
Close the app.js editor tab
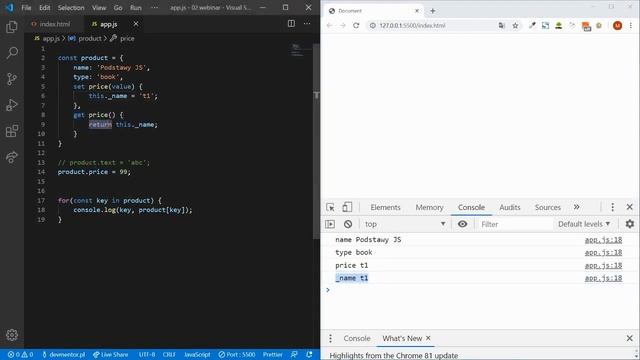tap(136, 24)
